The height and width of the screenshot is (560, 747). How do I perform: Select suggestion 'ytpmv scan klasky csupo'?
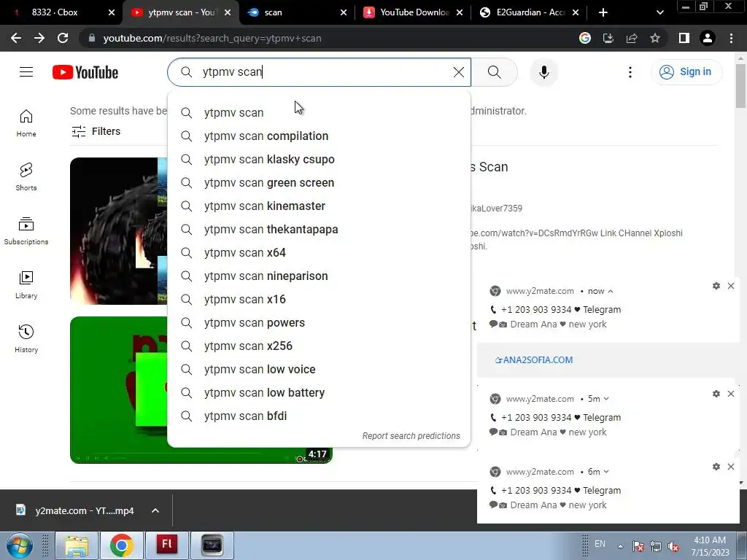pyautogui.click(x=319, y=160)
